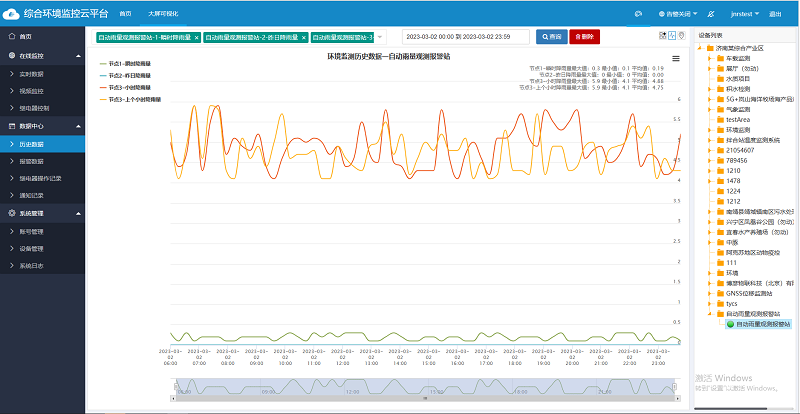The image size is (800, 414).
Task: Click the blue 查询 search button
Action: (550, 36)
